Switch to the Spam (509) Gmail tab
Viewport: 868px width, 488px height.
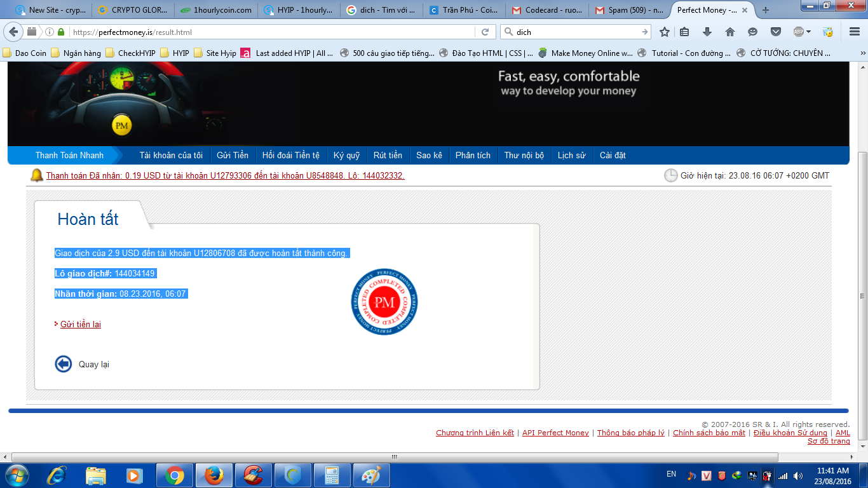tap(628, 10)
